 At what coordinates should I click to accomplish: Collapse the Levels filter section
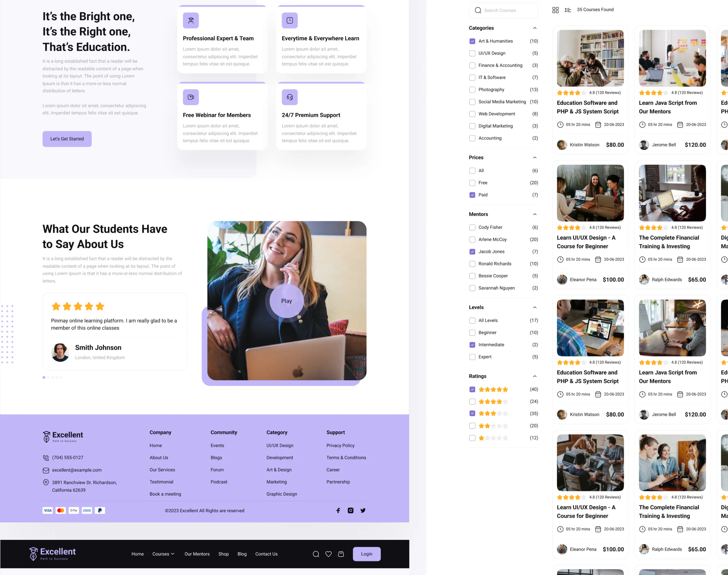535,307
